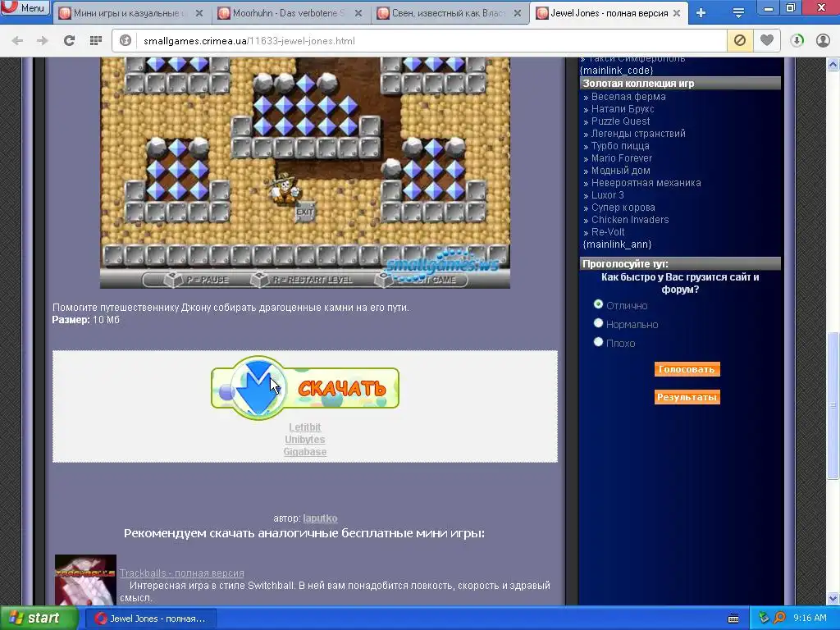This screenshot has width=840, height=630.
Task: Open the downloads icon in the toolbar
Action: 797,41
